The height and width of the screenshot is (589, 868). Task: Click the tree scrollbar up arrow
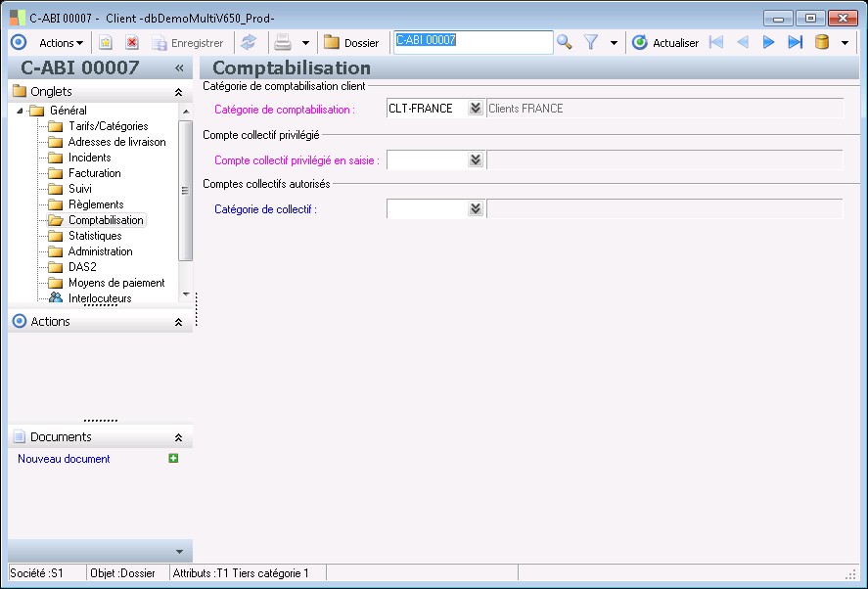186,112
